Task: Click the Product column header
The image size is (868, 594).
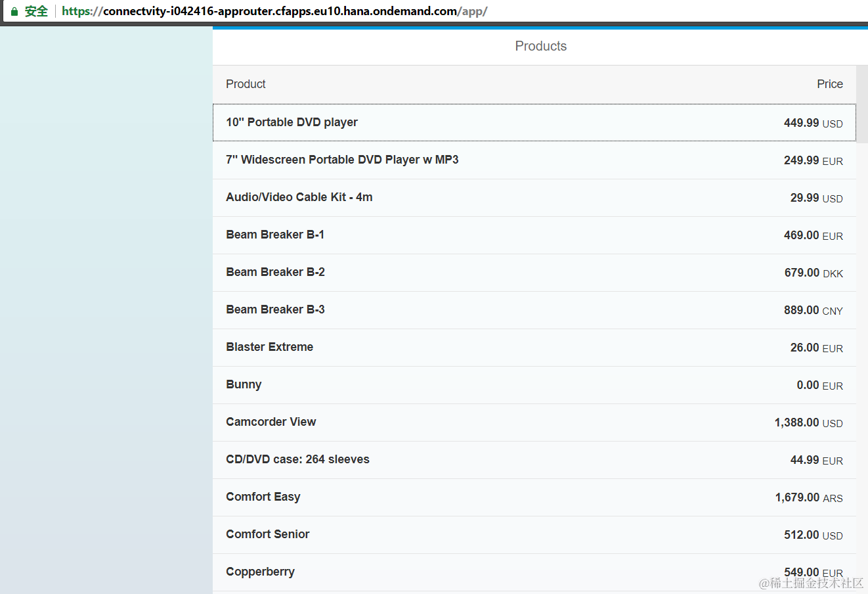Action: point(246,84)
